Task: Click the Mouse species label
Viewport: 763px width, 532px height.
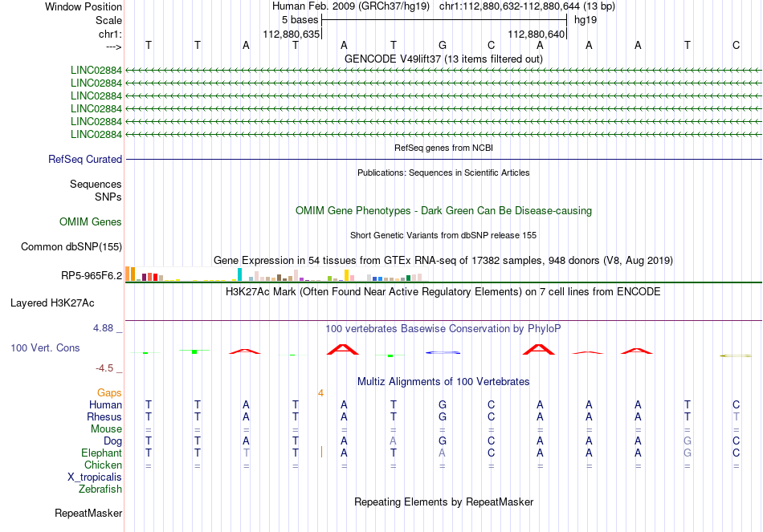Action: click(106, 429)
